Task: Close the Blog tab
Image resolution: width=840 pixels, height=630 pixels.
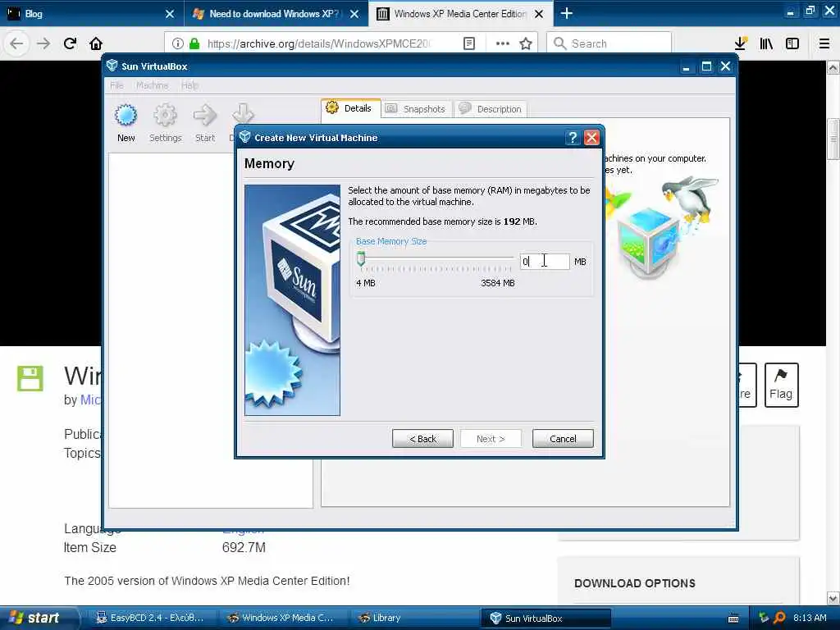Action: [170, 14]
